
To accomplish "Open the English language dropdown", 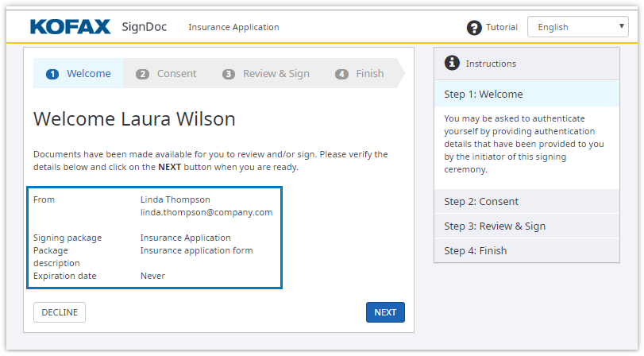I will coord(577,27).
